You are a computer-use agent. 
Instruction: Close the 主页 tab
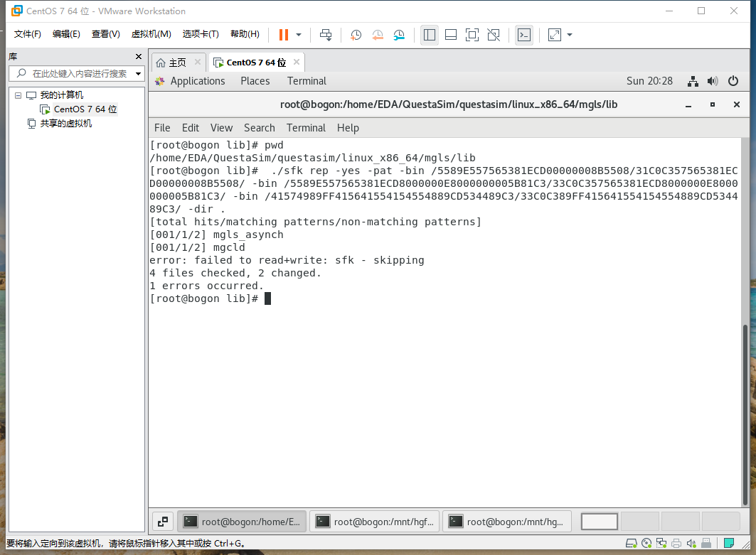point(198,62)
